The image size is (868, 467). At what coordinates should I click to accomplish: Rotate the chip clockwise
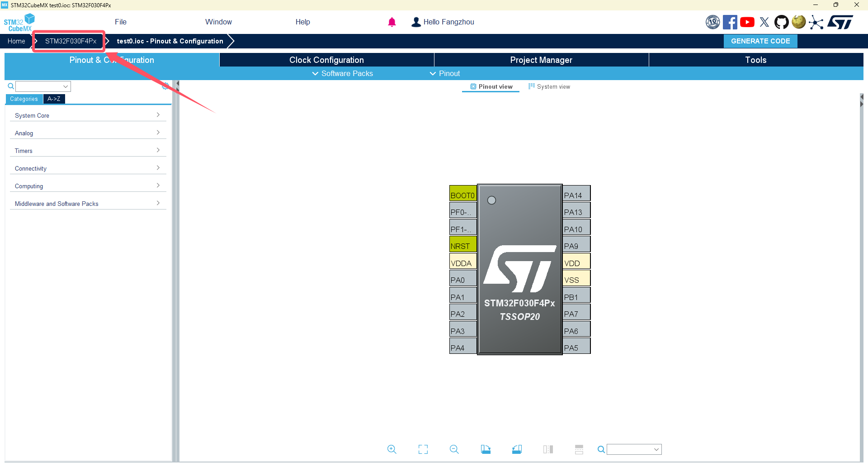[x=486, y=449]
